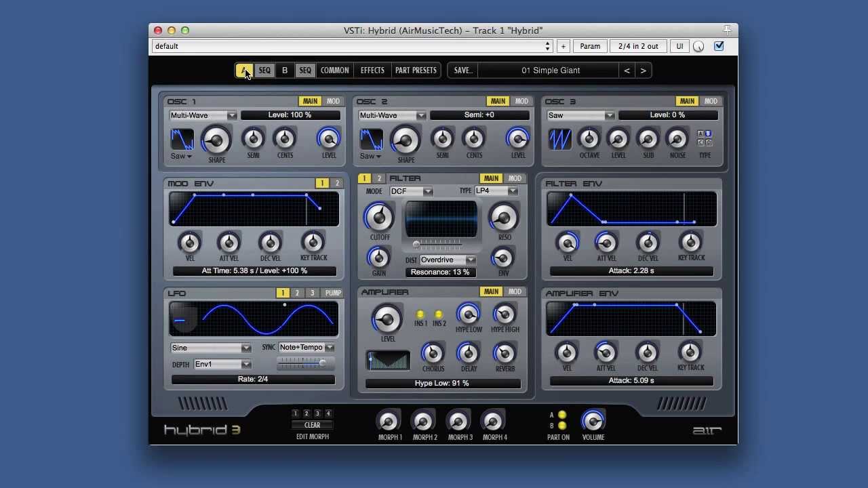Click CLEAR in Edit Morph
This screenshot has height=488, width=868.
312,425
